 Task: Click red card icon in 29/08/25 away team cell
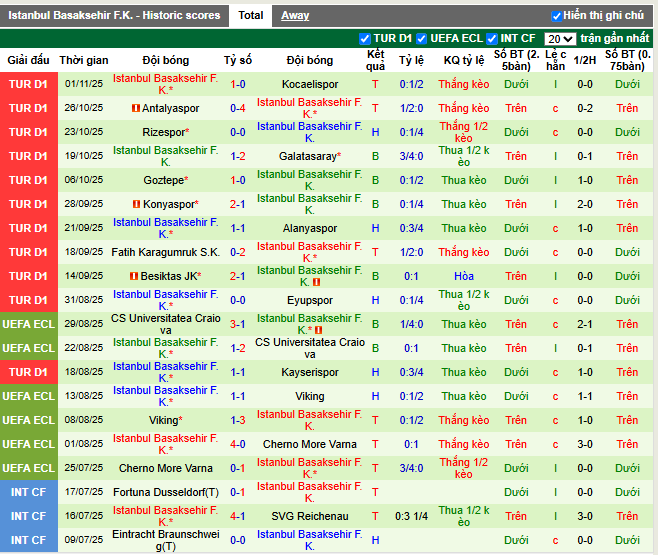point(319,330)
